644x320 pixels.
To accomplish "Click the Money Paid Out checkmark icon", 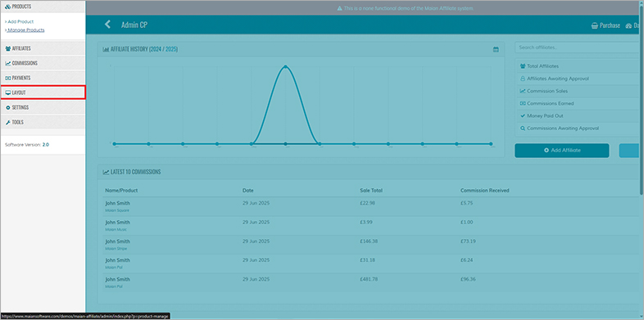I will [x=523, y=115].
